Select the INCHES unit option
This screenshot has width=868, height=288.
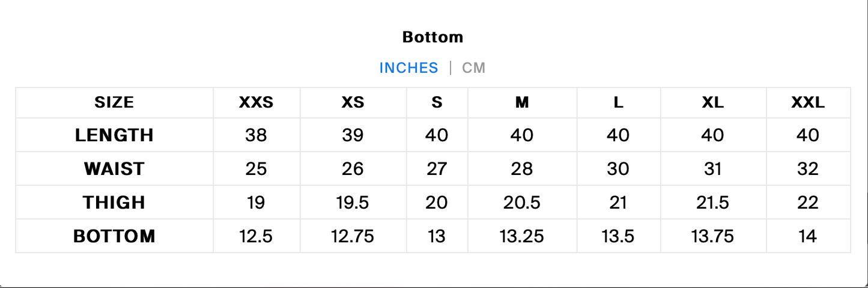(408, 68)
